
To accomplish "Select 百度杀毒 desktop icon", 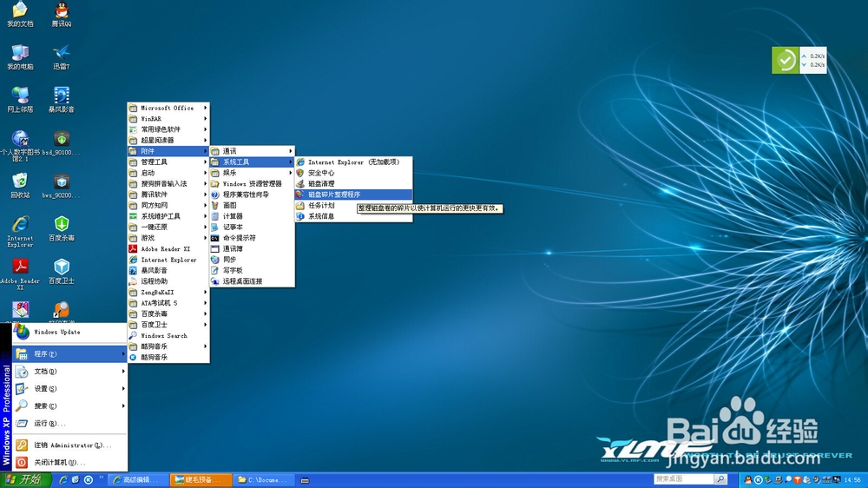I will [62, 228].
